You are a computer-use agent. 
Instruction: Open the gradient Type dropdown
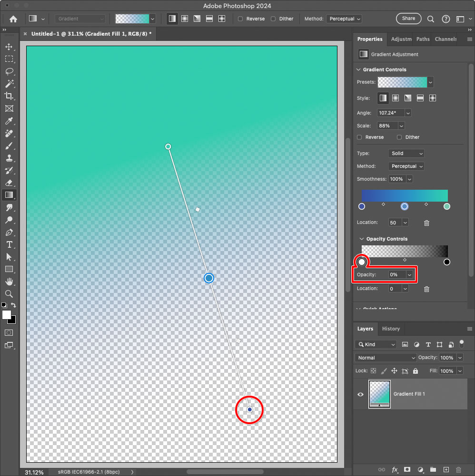(406, 153)
